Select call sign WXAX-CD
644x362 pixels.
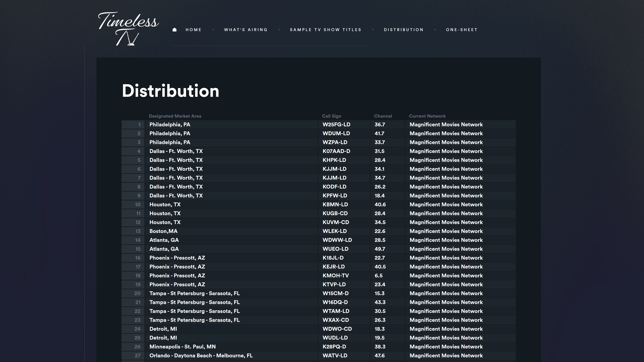click(336, 320)
